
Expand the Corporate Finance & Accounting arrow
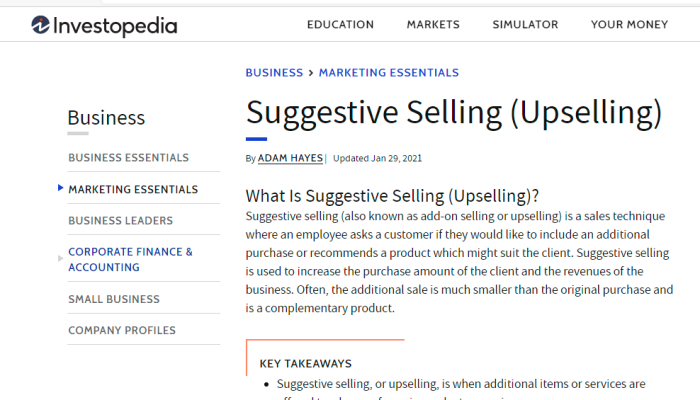point(60,258)
